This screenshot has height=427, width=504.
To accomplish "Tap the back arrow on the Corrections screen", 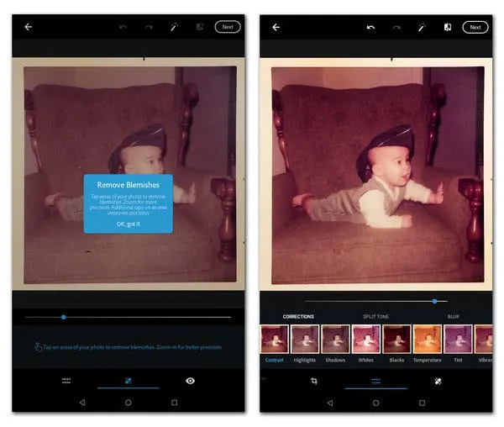I will click(x=276, y=27).
